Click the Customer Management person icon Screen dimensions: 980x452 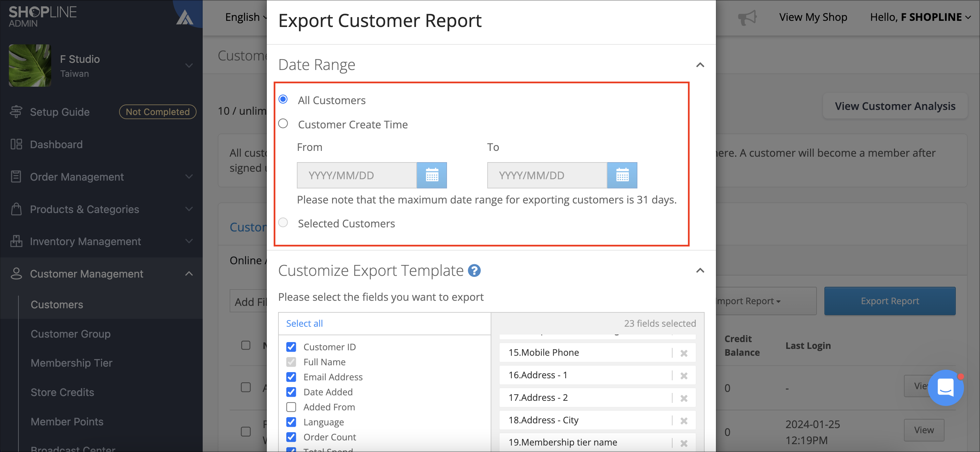16,273
